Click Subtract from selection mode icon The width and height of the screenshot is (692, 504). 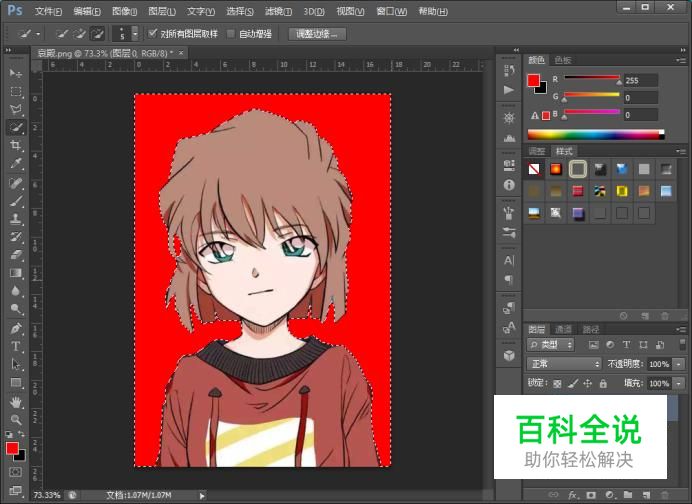click(97, 34)
